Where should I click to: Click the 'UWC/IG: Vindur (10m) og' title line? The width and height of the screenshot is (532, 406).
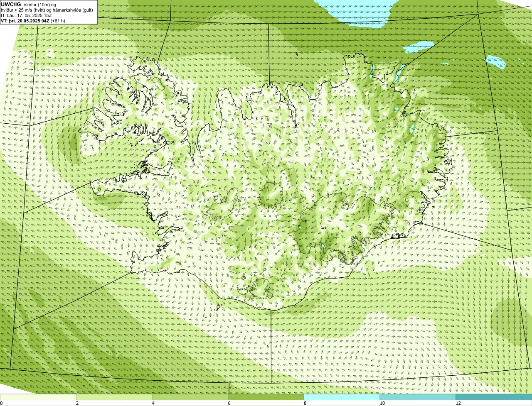[28, 4]
